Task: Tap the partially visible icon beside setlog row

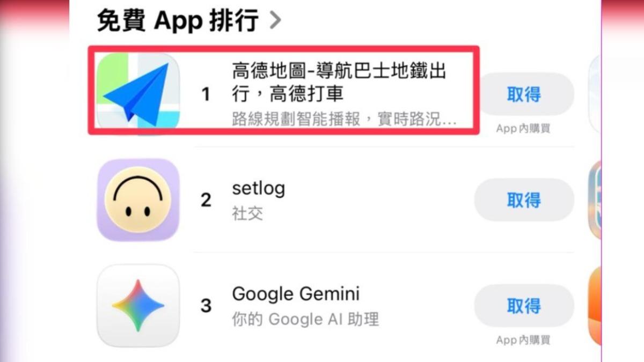Action: point(595,200)
